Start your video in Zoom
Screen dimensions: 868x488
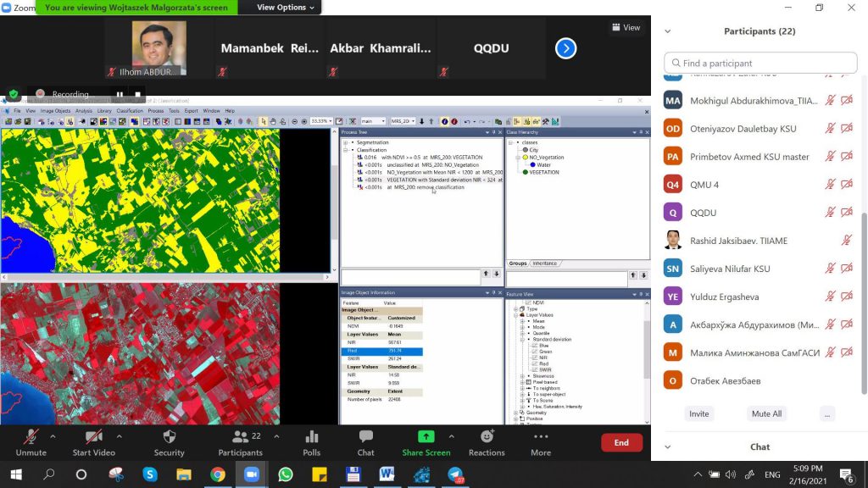pos(93,442)
